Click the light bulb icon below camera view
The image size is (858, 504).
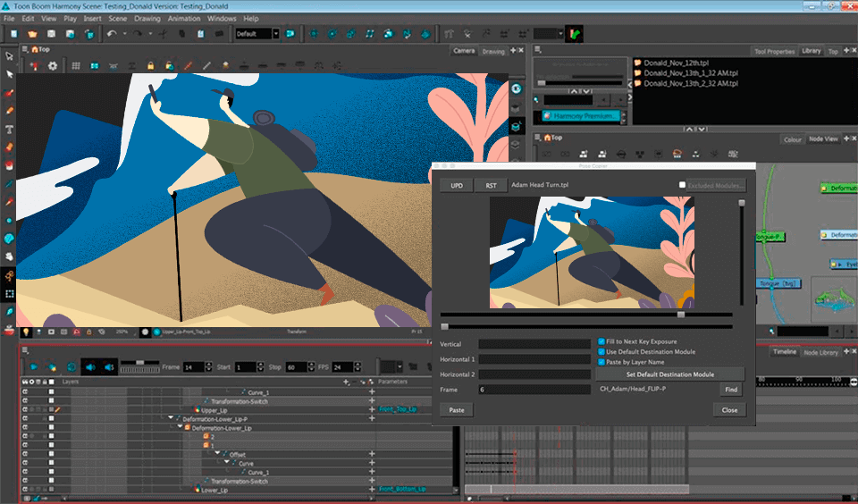(x=27, y=332)
